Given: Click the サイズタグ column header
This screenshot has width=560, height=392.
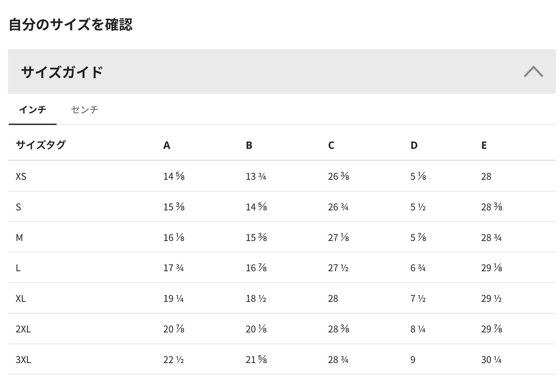Looking at the screenshot, I should [x=41, y=145].
